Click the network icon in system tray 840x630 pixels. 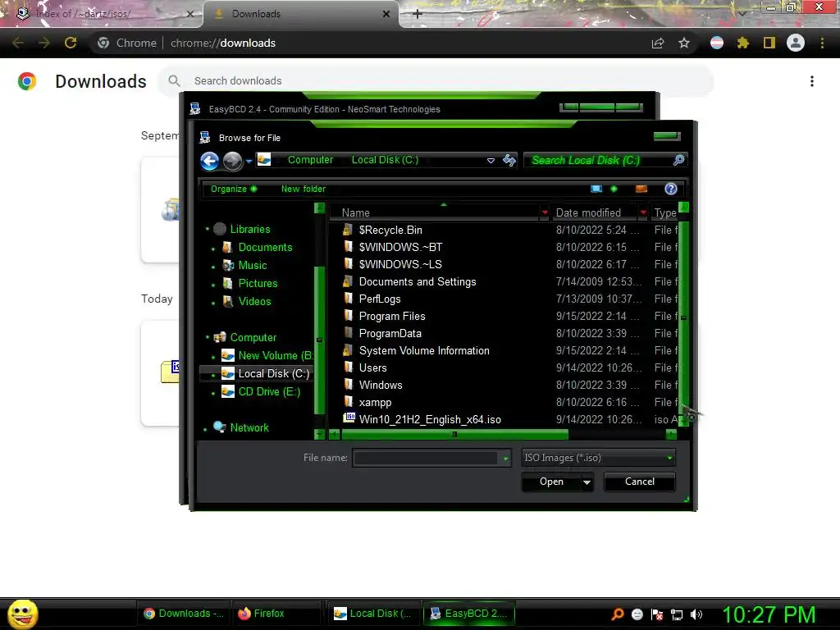pos(677,614)
